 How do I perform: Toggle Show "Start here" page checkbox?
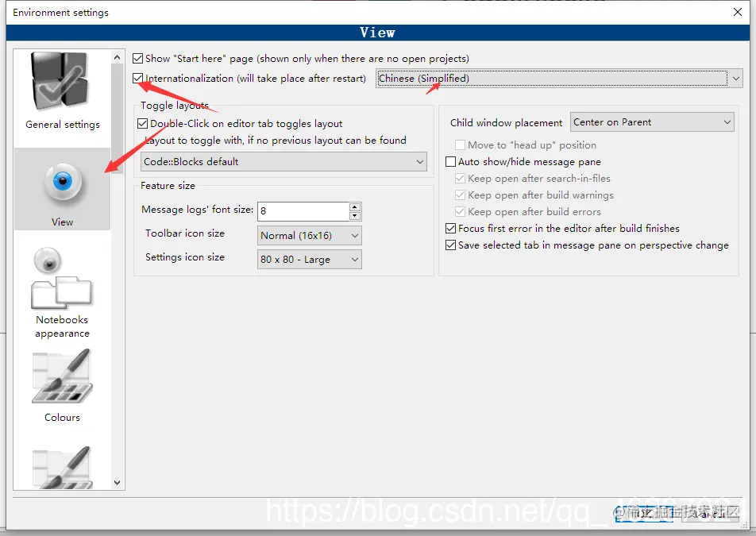[138, 59]
